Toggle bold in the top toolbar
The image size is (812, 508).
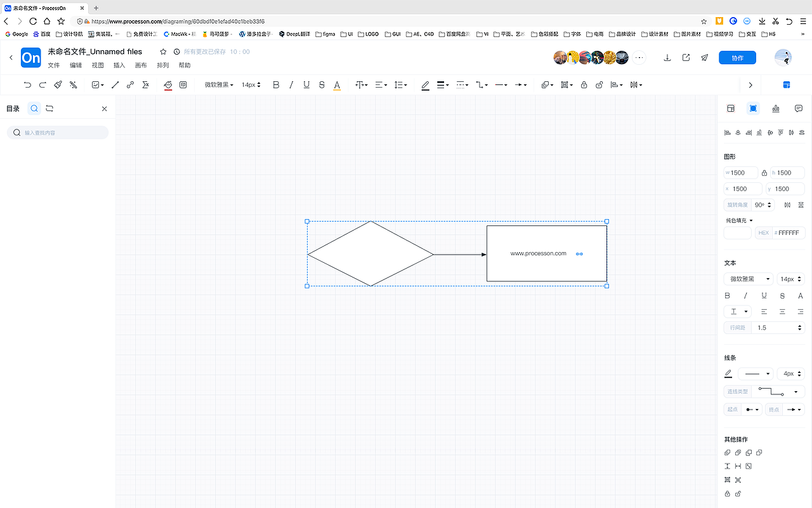click(276, 84)
